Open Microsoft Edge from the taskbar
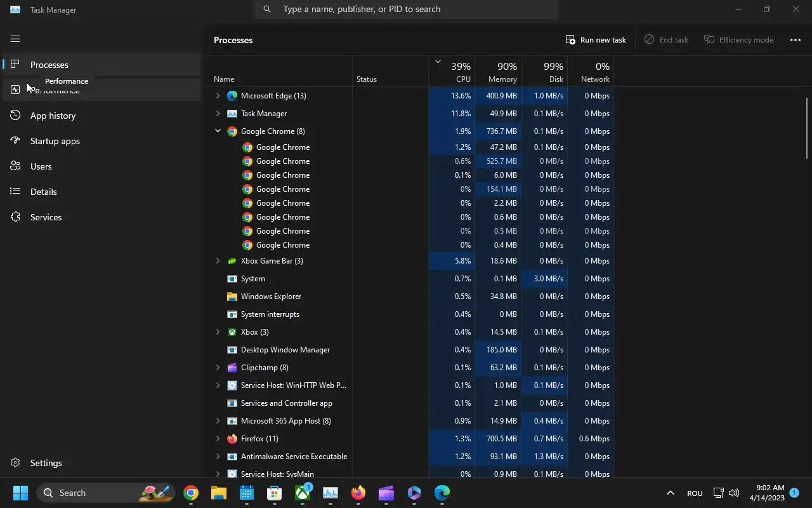The width and height of the screenshot is (812, 508). tap(442, 493)
